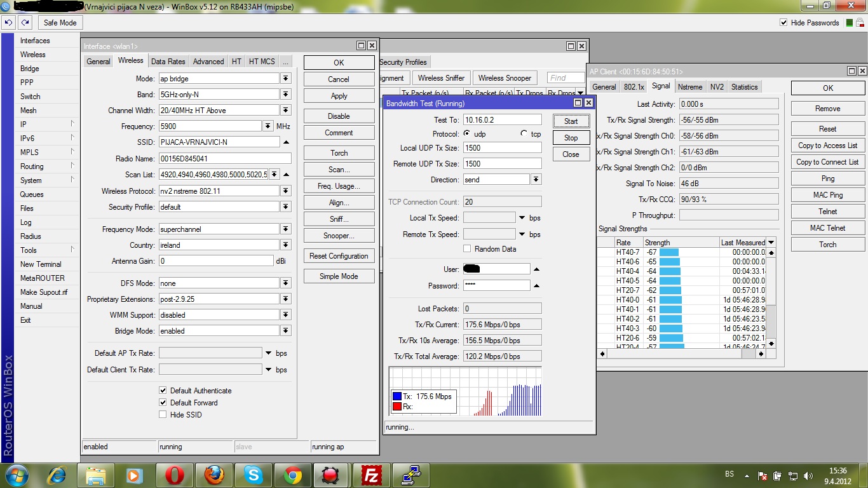868x488 pixels.
Task: Open the Nstreme tab in AP Client
Action: pos(689,87)
